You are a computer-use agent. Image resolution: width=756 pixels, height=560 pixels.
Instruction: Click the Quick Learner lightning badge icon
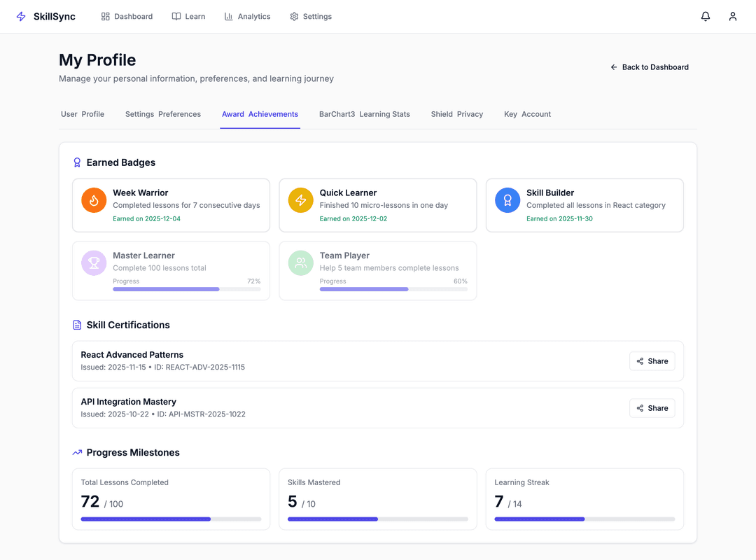tap(301, 200)
